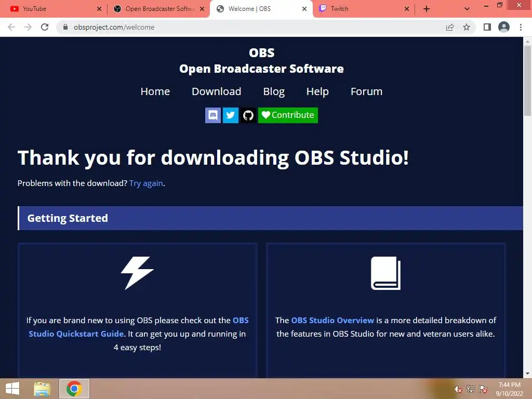The image size is (532, 399).
Task: Open the GitHub icon link
Action: click(x=248, y=115)
